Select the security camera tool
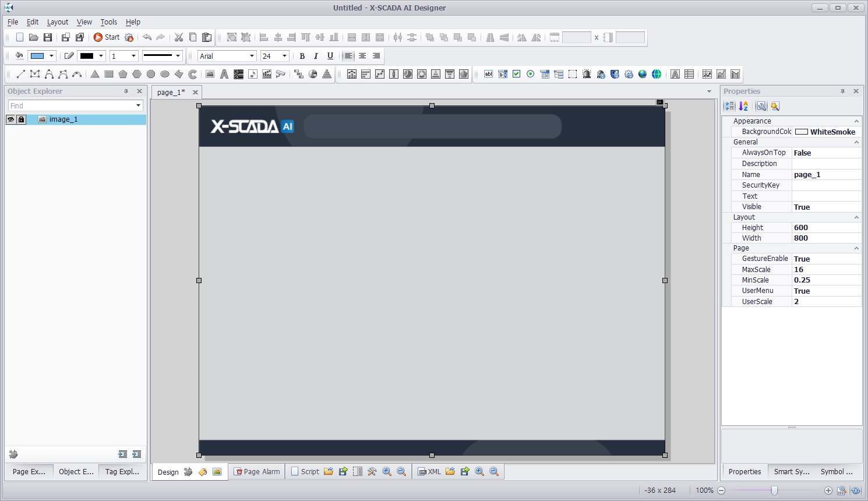 [x=281, y=74]
